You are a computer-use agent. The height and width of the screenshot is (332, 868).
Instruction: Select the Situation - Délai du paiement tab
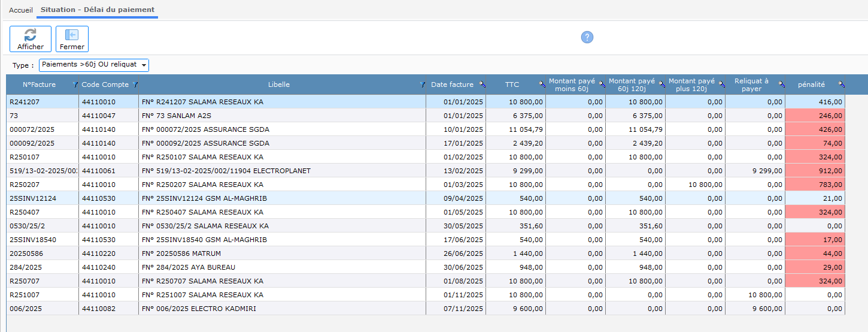(x=97, y=10)
